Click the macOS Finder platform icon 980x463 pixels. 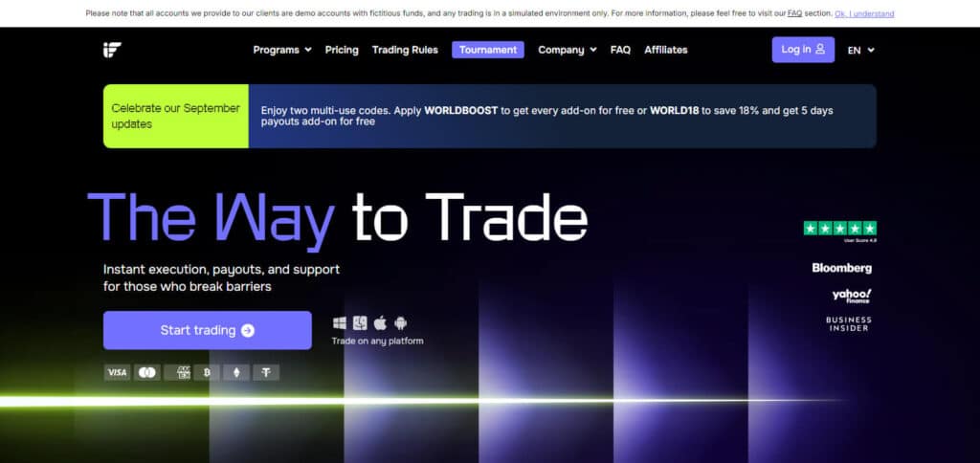click(360, 323)
